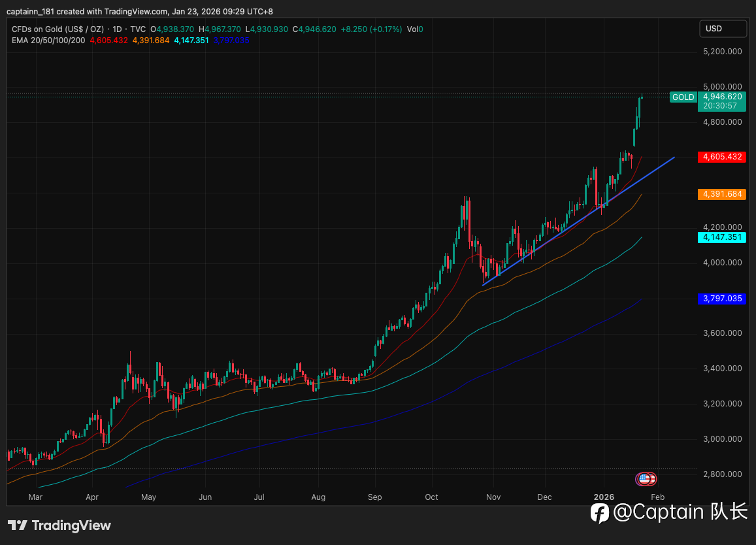This screenshot has width=756, height=545.
Task: Click the 4,000.000 price axis label
Action: coord(722,263)
